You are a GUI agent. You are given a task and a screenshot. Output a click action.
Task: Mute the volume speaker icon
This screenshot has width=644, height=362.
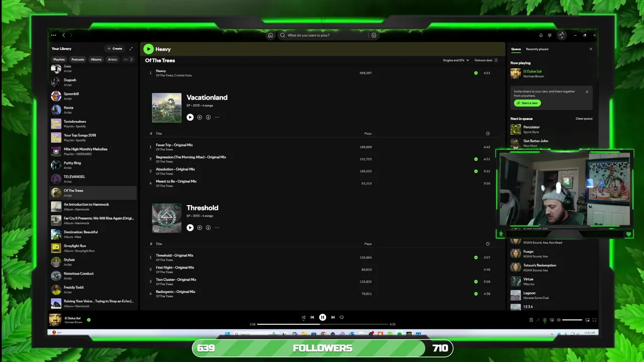pyautogui.click(x=558, y=320)
